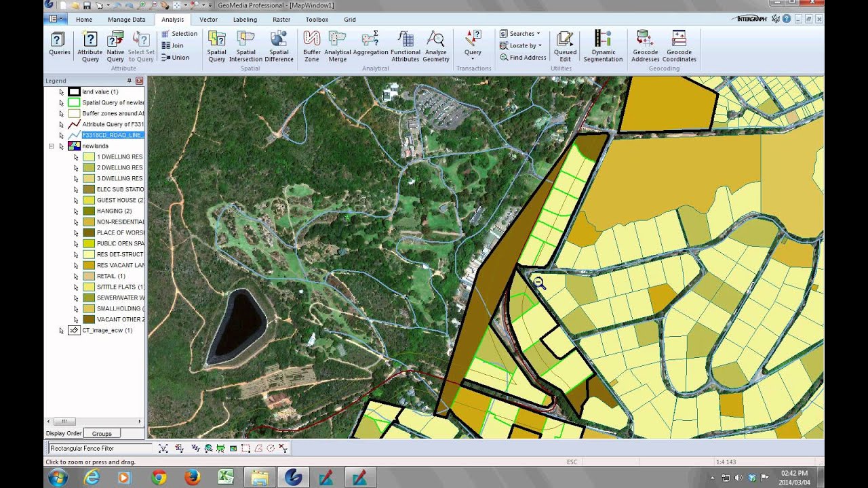Close the Legend panel
The width and height of the screenshot is (868, 488).
point(139,81)
